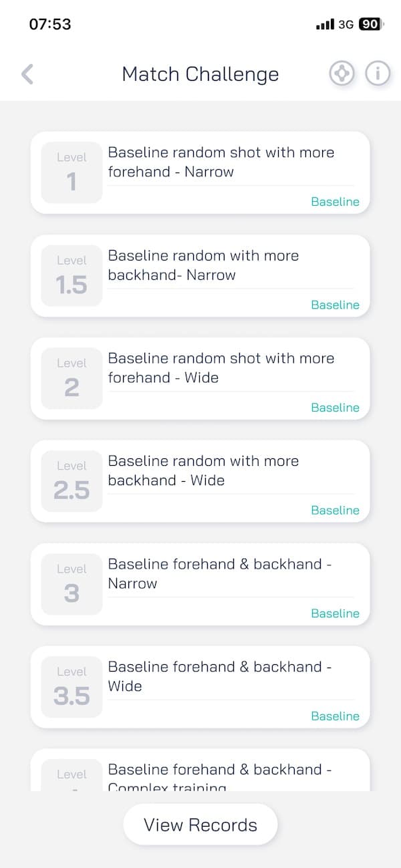This screenshot has height=868, width=401.
Task: Tap the Baseline tag on Level 3.5 card
Action: click(x=335, y=716)
